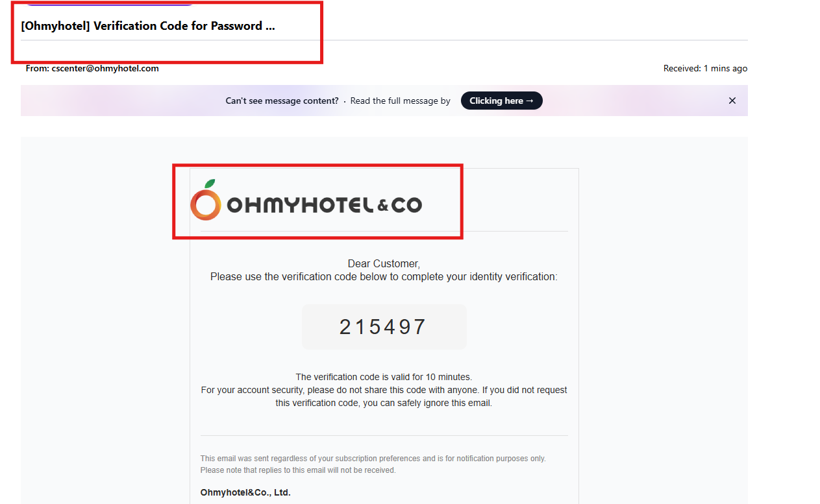Click the purple pill above the subject

pos(109,3)
